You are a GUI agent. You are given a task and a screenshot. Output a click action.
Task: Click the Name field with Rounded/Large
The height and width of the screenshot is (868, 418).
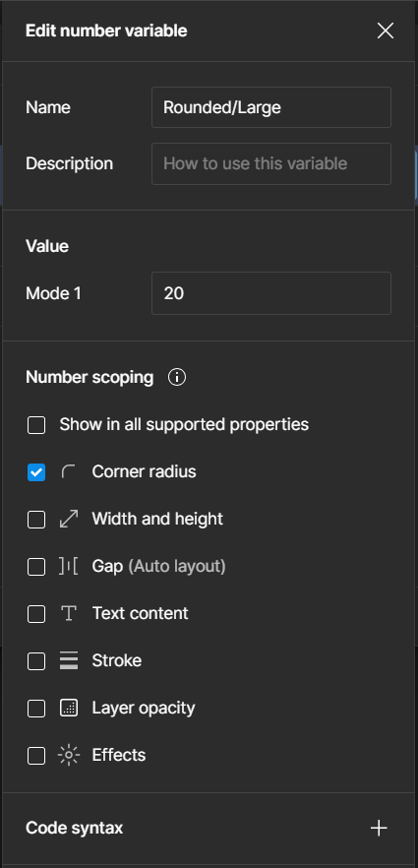271,107
